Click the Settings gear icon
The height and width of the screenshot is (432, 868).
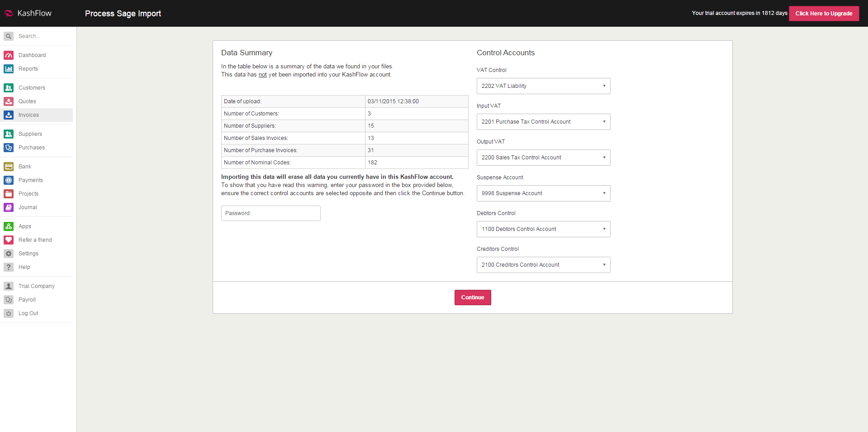point(9,254)
